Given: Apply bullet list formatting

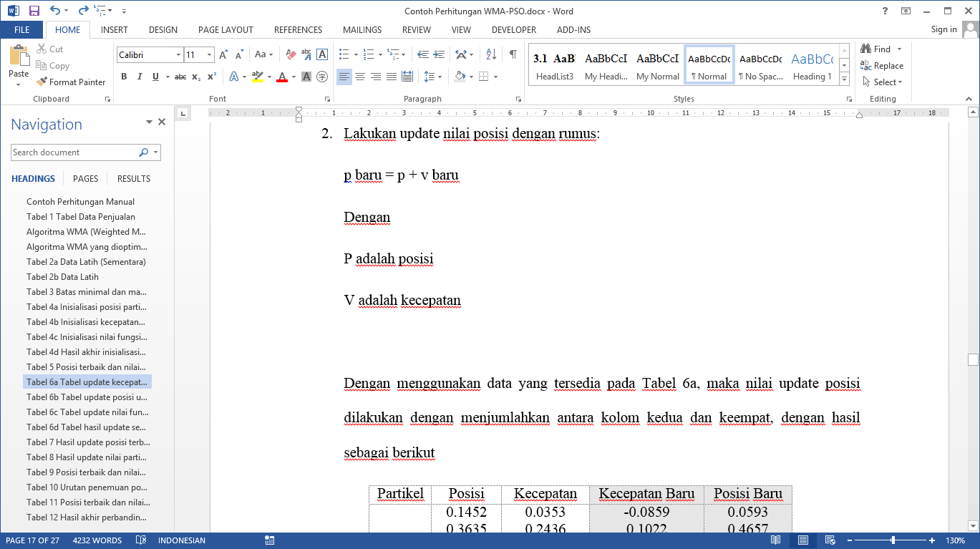Looking at the screenshot, I should [344, 54].
